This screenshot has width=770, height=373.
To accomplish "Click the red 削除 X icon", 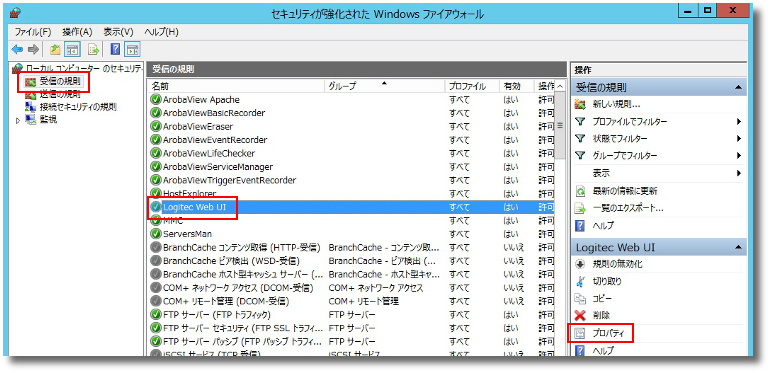I will pyautogui.click(x=581, y=316).
